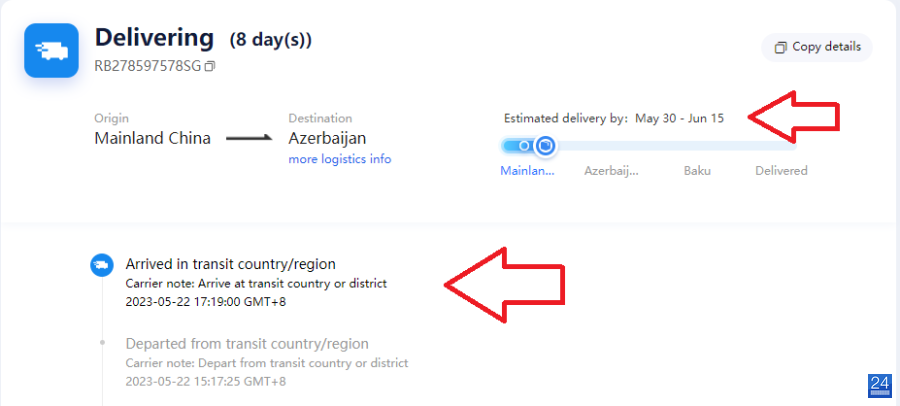The height and width of the screenshot is (406, 900).
Task: Click the blue 24 badge icon
Action: click(x=879, y=385)
